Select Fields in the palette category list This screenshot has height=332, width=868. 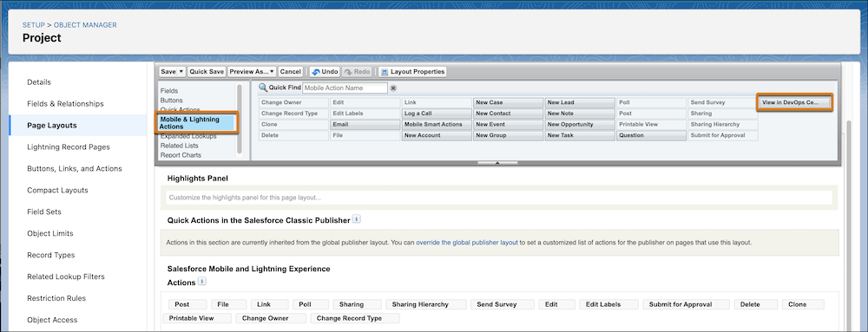pos(169,91)
